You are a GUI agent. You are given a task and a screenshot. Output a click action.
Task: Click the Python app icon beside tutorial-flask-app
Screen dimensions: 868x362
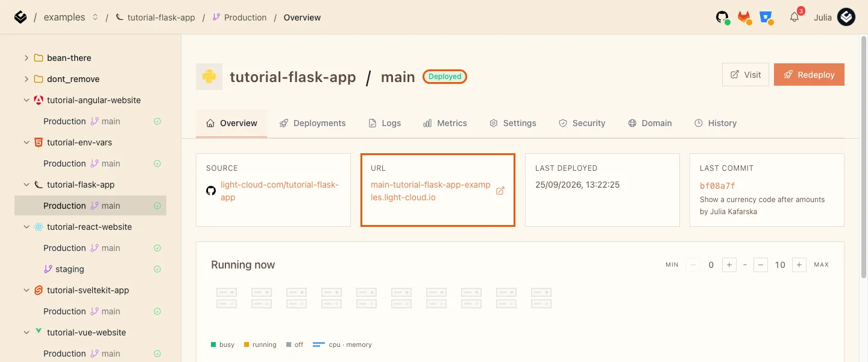click(x=209, y=77)
